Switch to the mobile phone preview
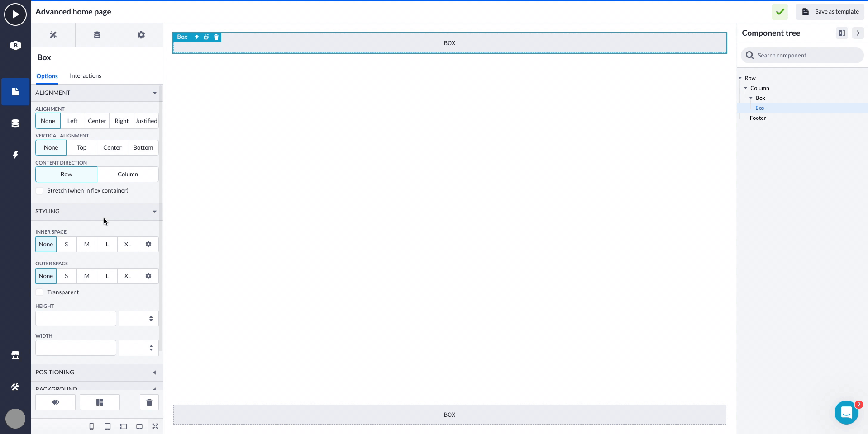The image size is (868, 434). [91, 426]
